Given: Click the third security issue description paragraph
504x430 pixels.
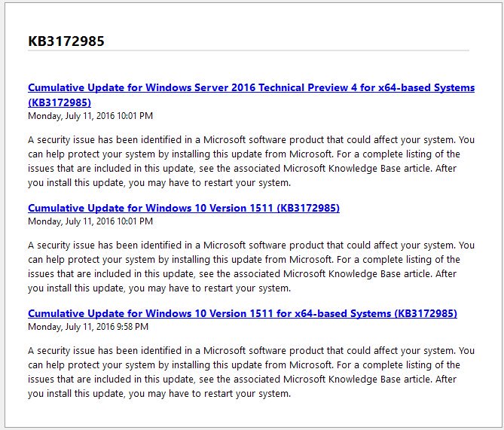Looking at the screenshot, I should (251, 372).
